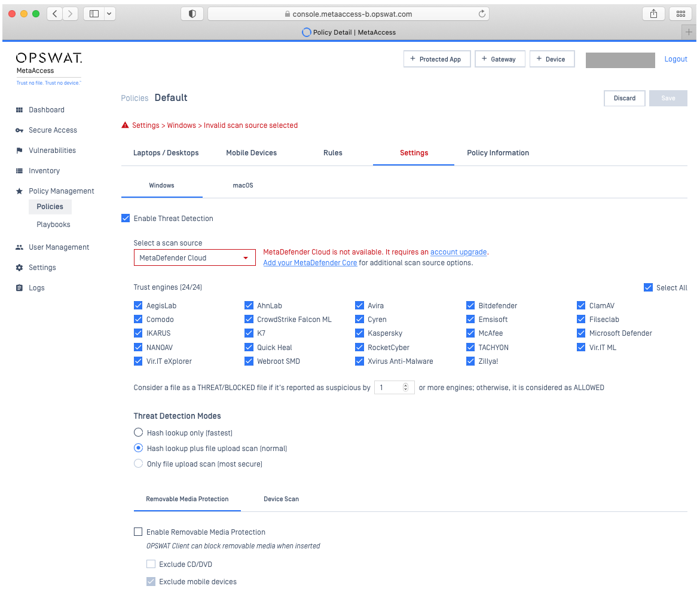Uncheck the Xvirus Anti-Malware engine
The image size is (700, 592).
359,361
